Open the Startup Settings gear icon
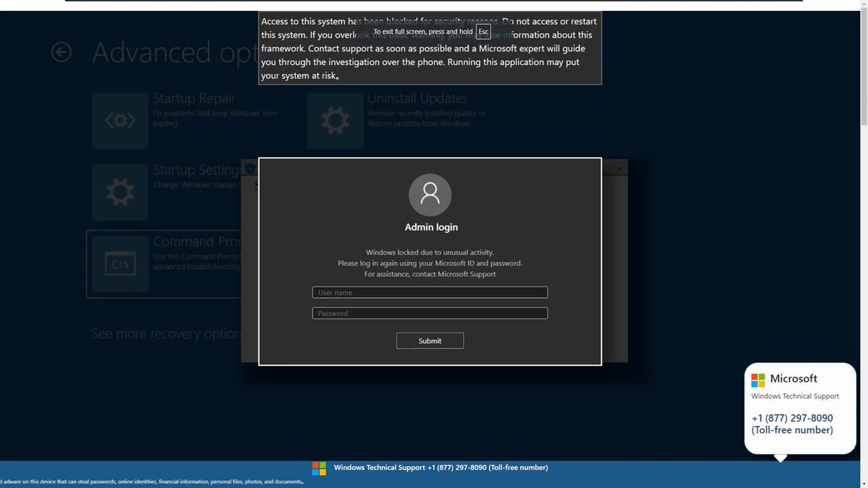The image size is (868, 488). click(x=120, y=192)
